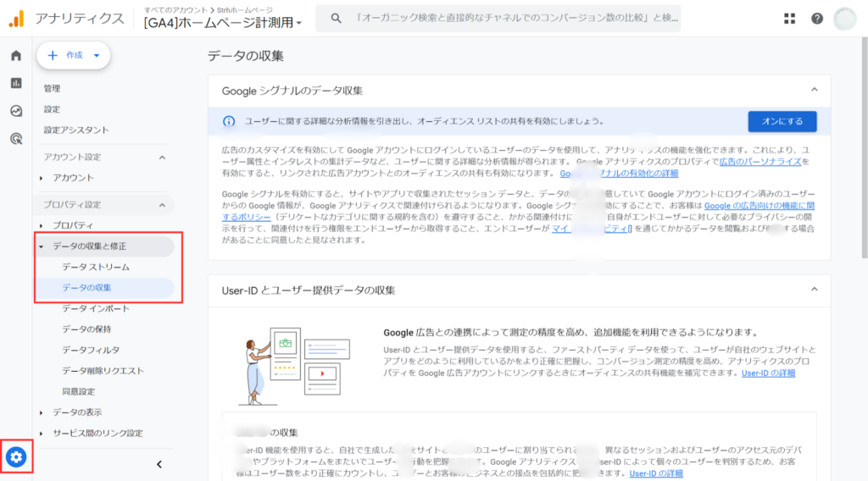Click すべてのアカウント breadcrumb
868x481 pixels.
pyautogui.click(x=175, y=10)
